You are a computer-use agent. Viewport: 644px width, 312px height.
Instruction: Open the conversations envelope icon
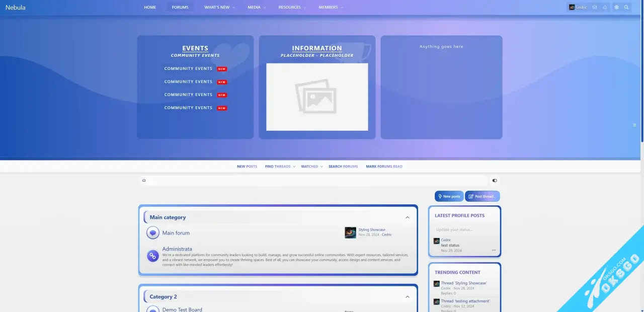pyautogui.click(x=595, y=7)
